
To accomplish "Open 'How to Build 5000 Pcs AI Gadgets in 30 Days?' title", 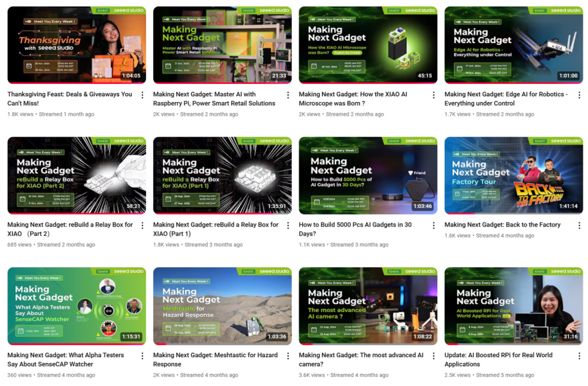I will pyautogui.click(x=355, y=229).
